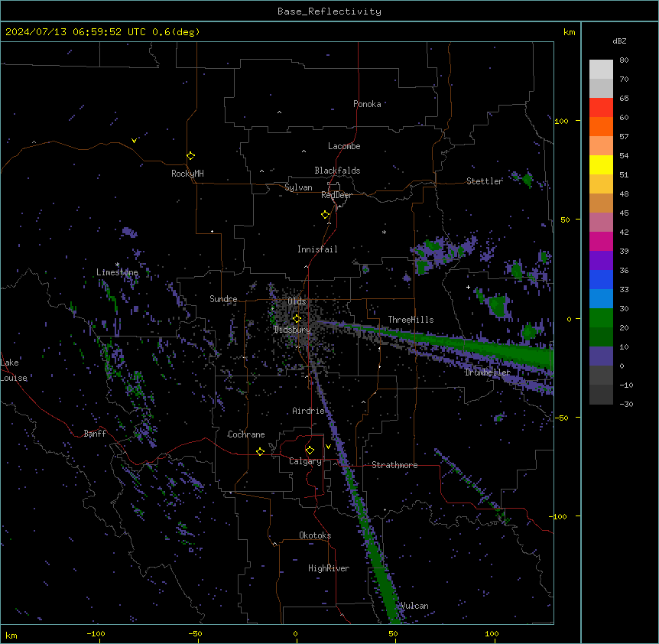Click the Strathmore town label
The image size is (659, 644).
pos(394,465)
